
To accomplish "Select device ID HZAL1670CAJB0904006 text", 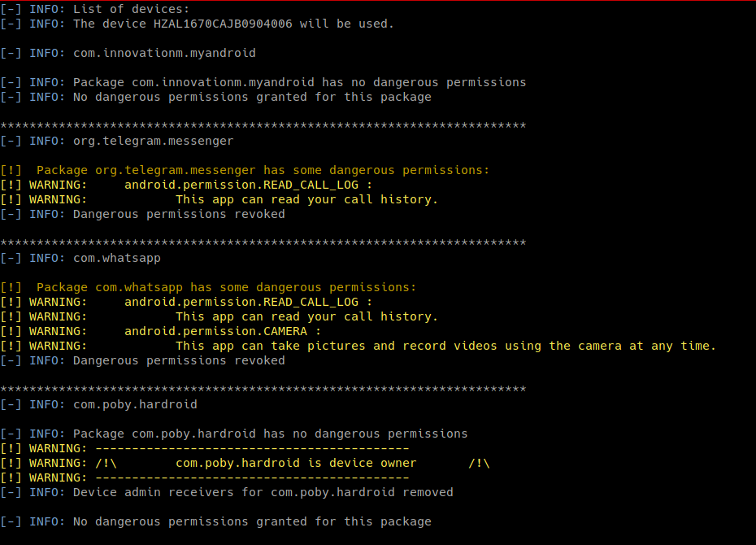I will (223, 24).
